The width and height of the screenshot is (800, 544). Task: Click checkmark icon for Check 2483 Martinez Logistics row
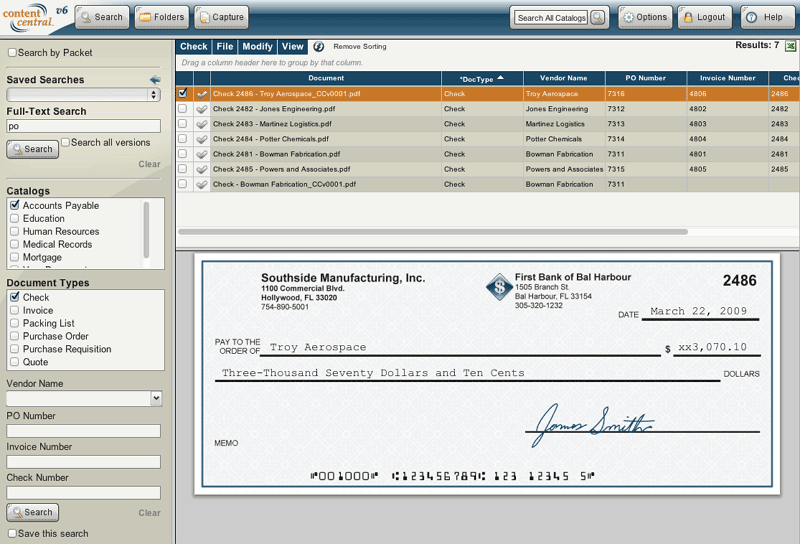[x=202, y=124]
